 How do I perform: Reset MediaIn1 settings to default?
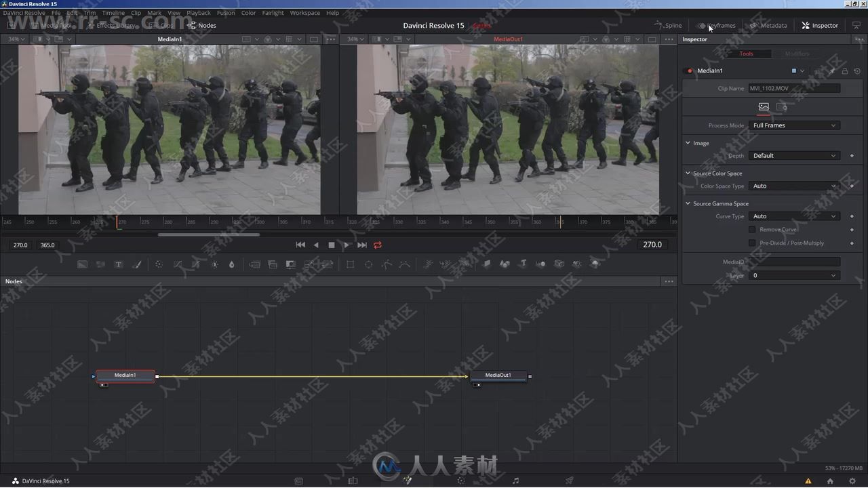point(857,70)
